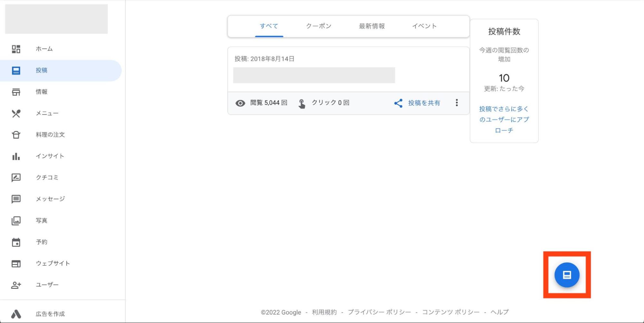Open 広告を作成 in the sidebar

50,314
